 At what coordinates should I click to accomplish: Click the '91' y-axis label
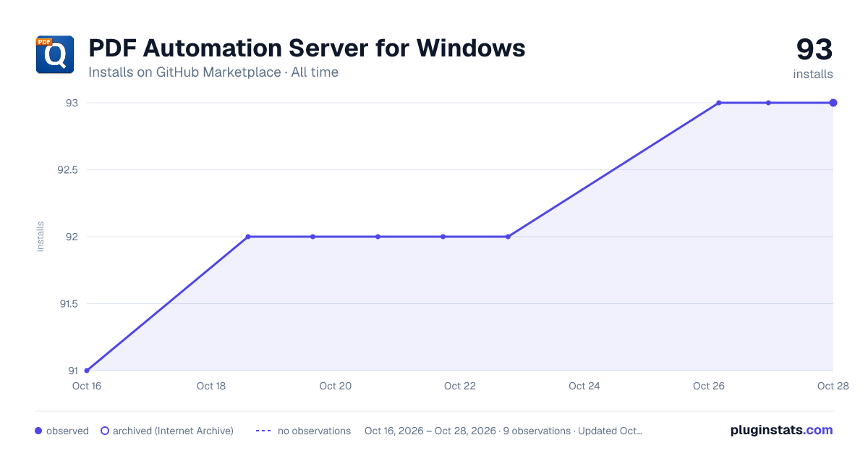[x=73, y=371]
